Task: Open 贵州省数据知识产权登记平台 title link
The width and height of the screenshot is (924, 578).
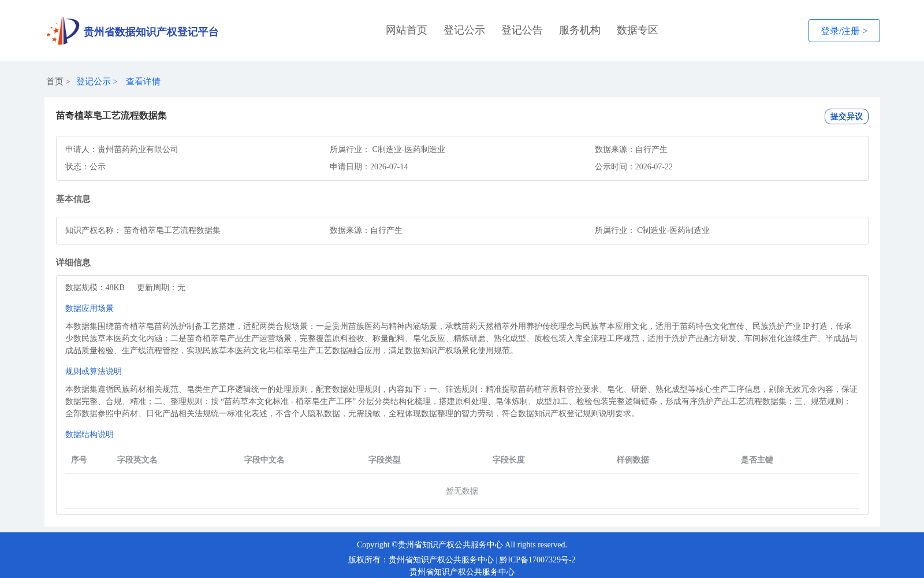Action: (151, 32)
